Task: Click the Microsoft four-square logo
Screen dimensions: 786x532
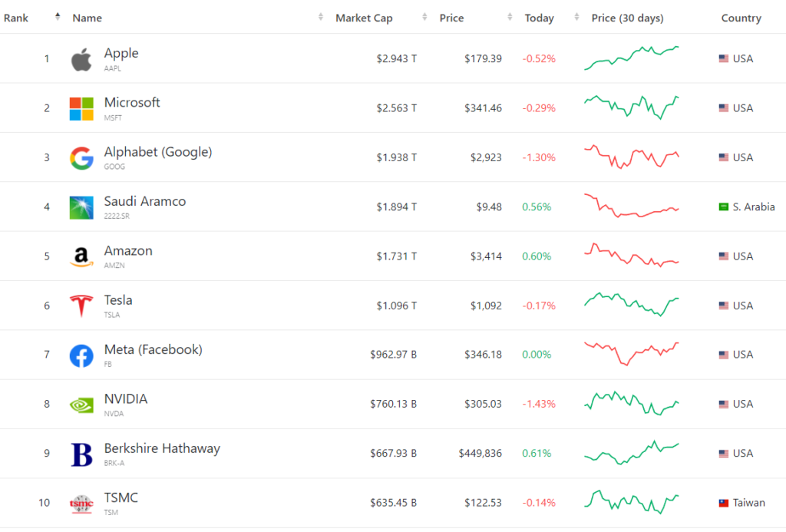Action: tap(81, 109)
